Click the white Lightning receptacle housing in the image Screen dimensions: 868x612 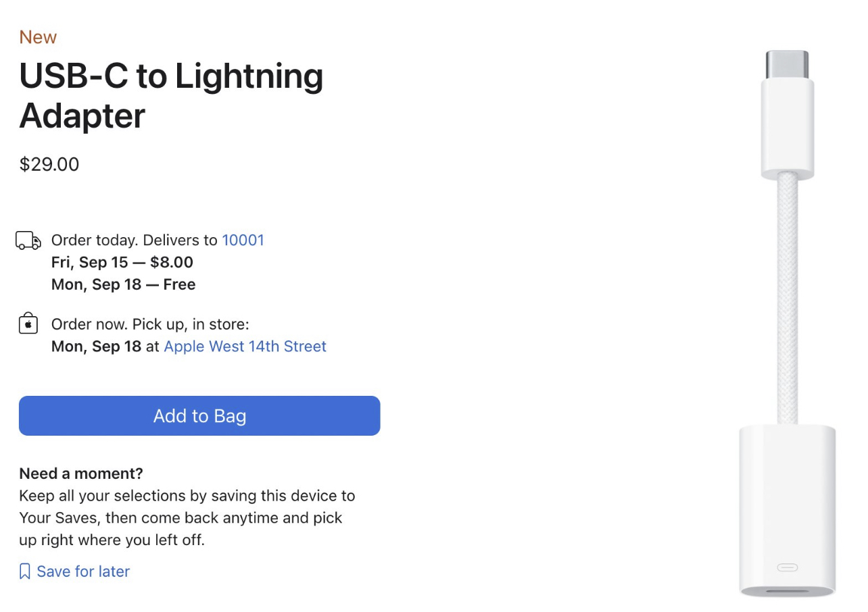point(788,510)
